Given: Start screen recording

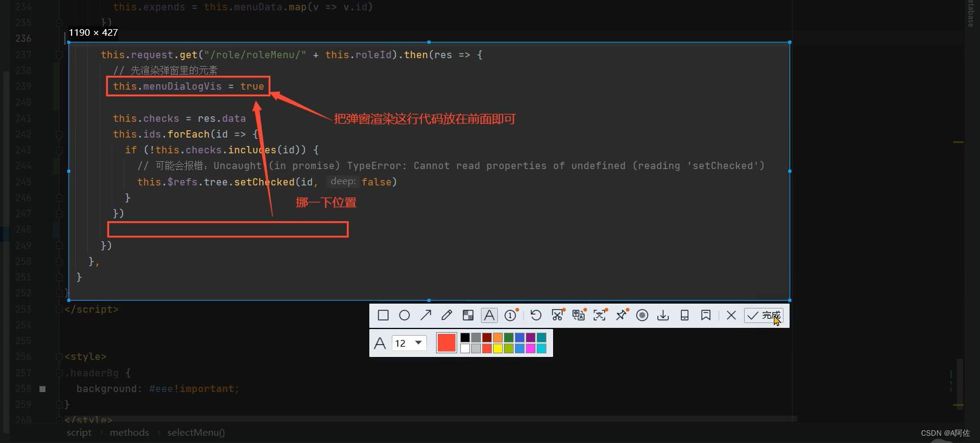Looking at the screenshot, I should click(642, 315).
